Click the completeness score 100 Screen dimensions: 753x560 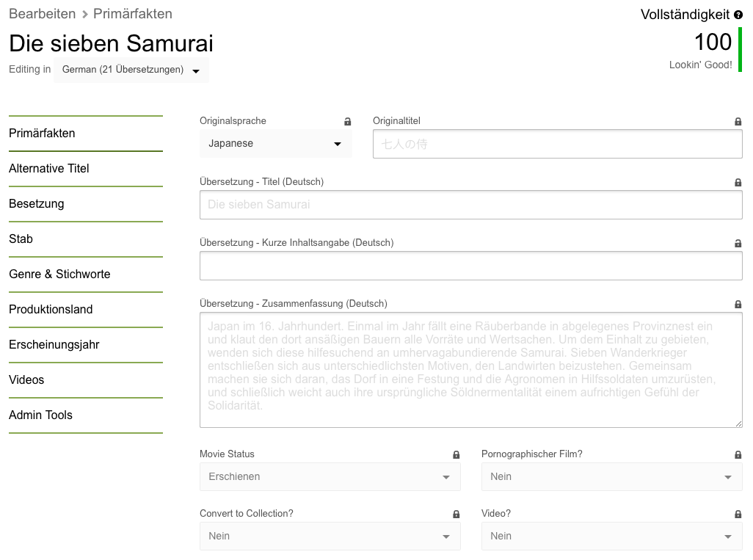click(x=713, y=42)
